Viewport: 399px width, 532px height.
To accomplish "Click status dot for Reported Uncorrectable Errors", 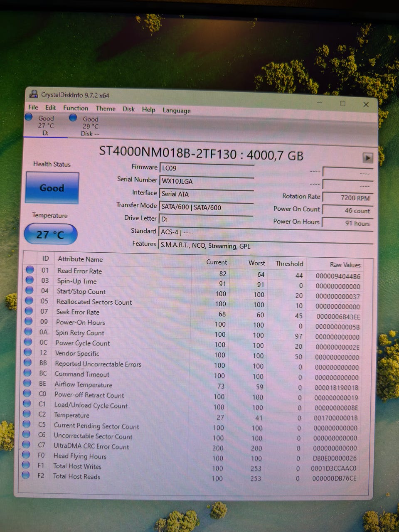I will [x=27, y=362].
